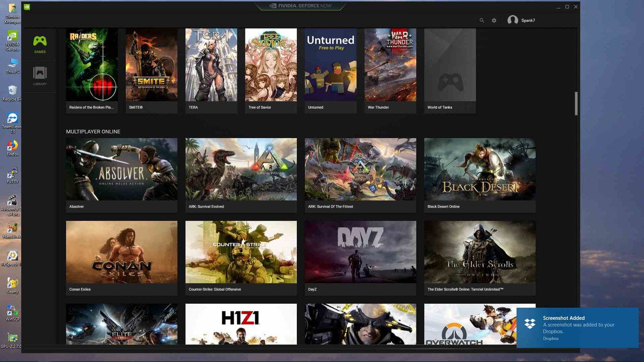This screenshot has height=362, width=644.
Task: Open the Dimitris Krompas folder icon
Action: coord(12,9)
